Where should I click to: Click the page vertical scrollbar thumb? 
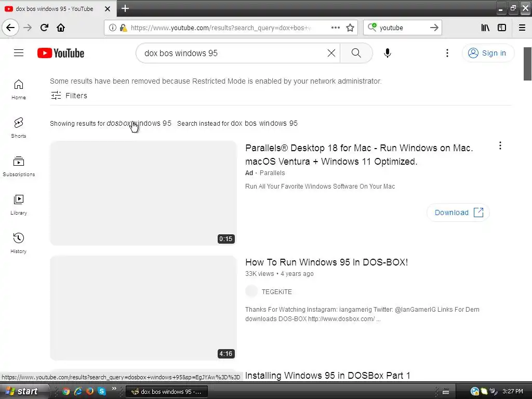pyautogui.click(x=527, y=64)
